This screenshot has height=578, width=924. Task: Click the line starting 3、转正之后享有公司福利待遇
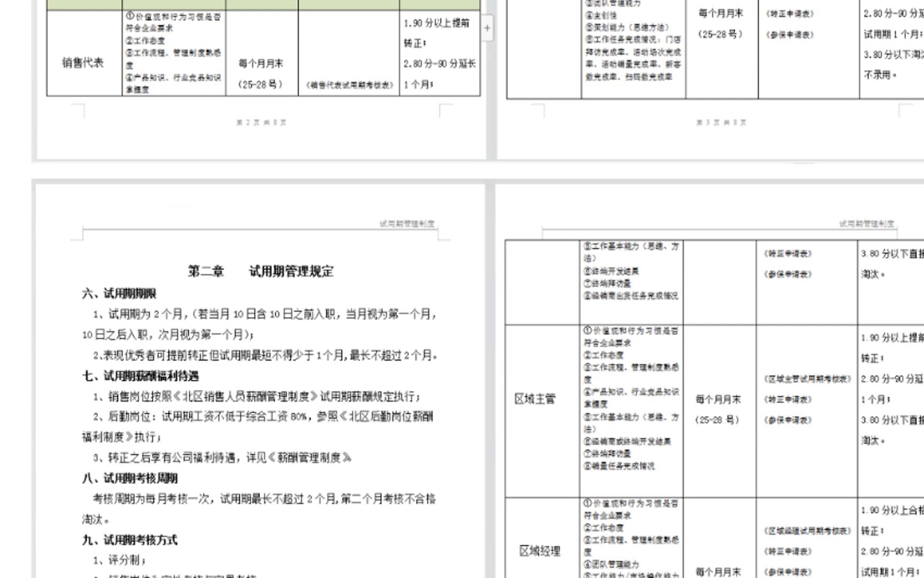pos(222,458)
